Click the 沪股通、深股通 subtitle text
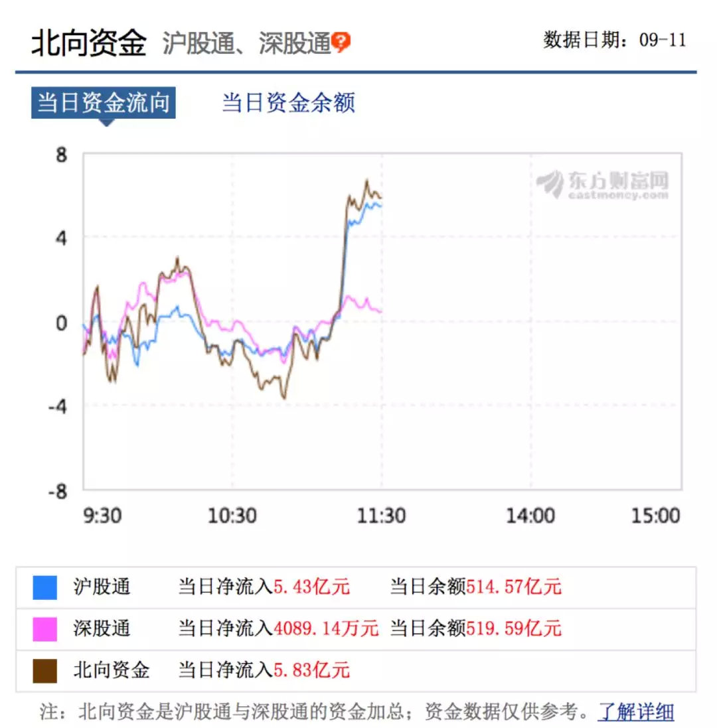Screen dimensions: 717x728 [246, 44]
